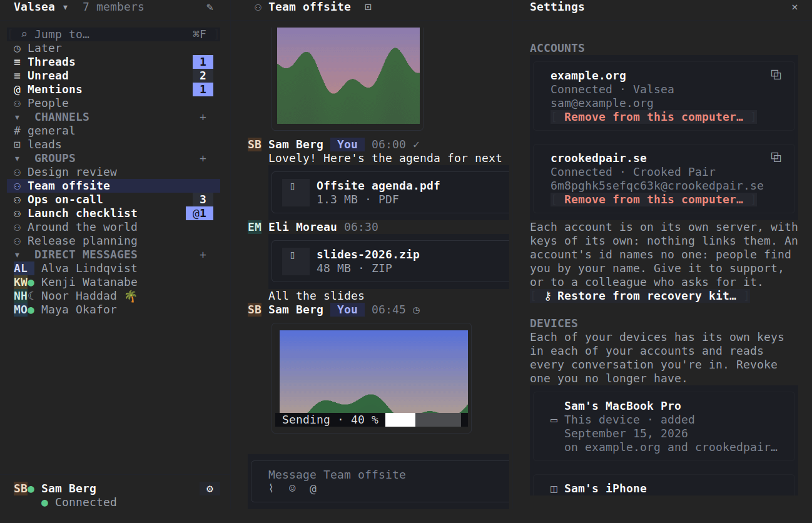Add a new group with the plus
The width and height of the screenshot is (812, 523).
(x=203, y=158)
